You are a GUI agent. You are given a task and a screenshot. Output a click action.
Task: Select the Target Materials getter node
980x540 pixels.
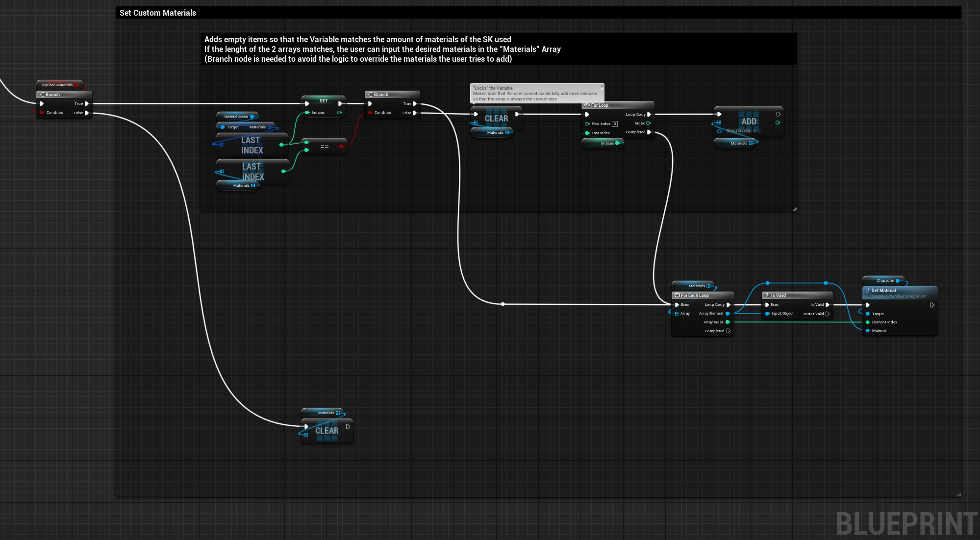pos(246,127)
